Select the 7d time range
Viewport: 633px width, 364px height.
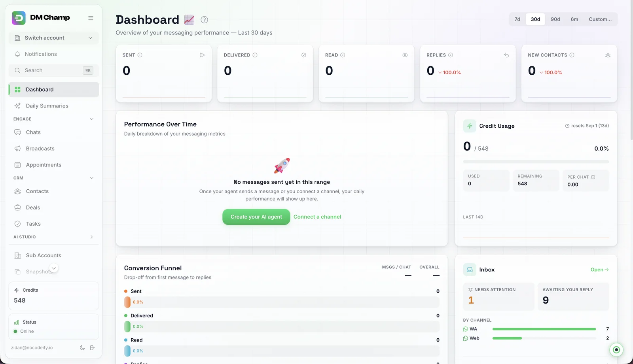point(517,19)
